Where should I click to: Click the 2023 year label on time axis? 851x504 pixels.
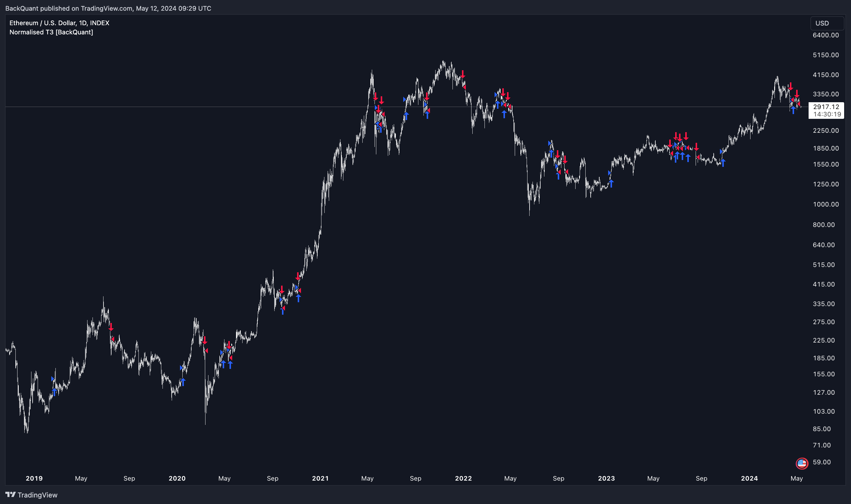(x=606, y=478)
